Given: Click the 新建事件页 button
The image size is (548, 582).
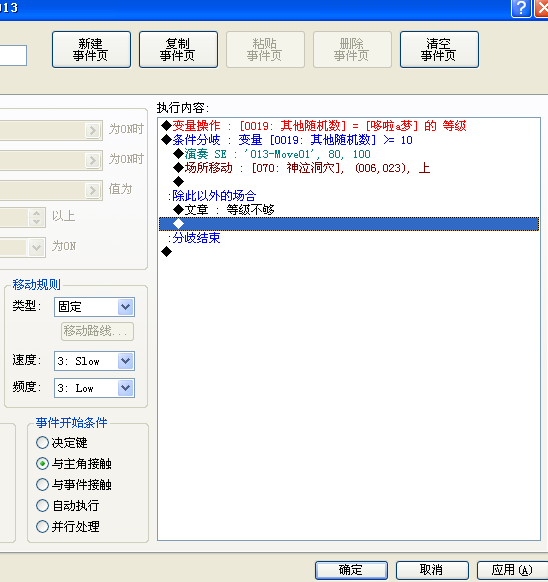Looking at the screenshot, I should click(91, 49).
